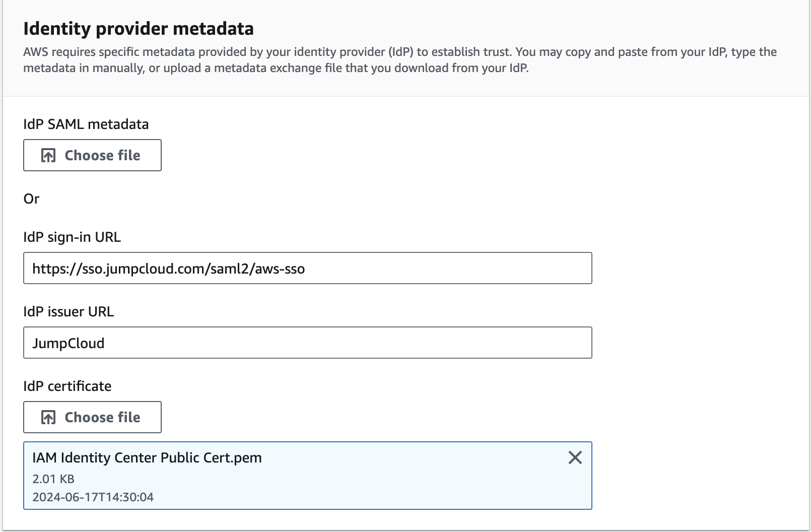Click inside the IdP issuer URL field
Viewport: 811px width, 532px height.
tap(307, 343)
